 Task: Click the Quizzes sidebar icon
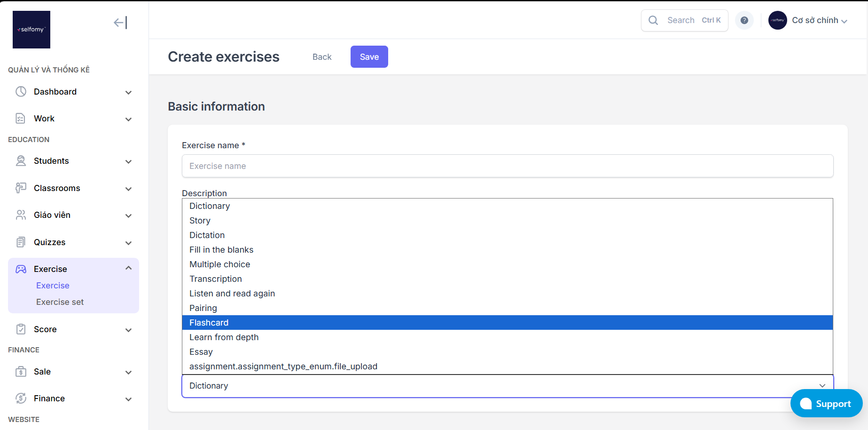pyautogui.click(x=21, y=242)
